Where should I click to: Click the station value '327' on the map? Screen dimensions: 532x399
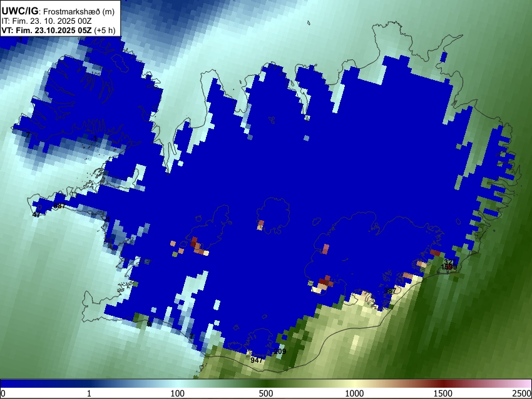(x=450, y=261)
